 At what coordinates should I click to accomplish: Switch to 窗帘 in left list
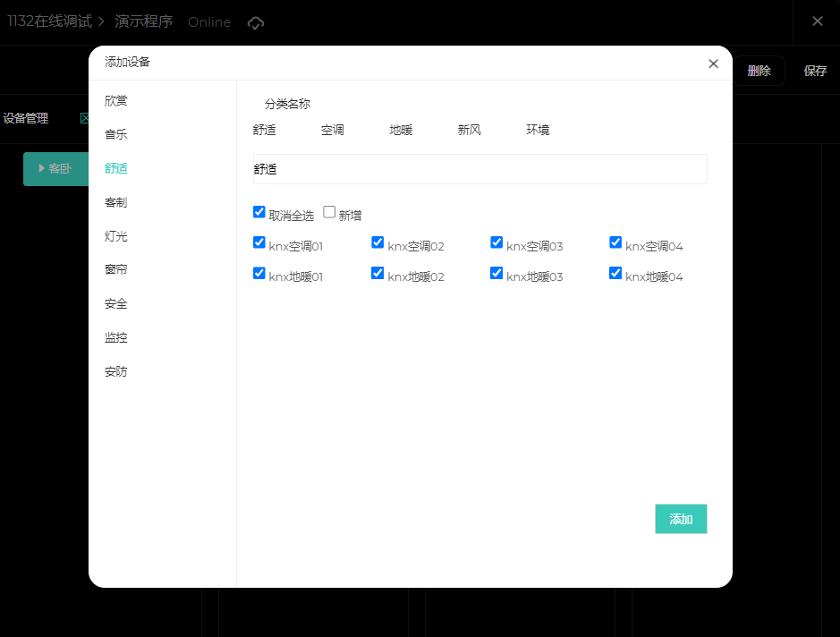click(x=116, y=270)
